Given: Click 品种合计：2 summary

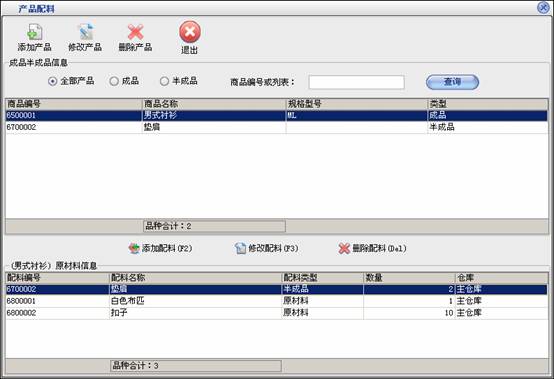Looking at the screenshot, I should pos(214,226).
